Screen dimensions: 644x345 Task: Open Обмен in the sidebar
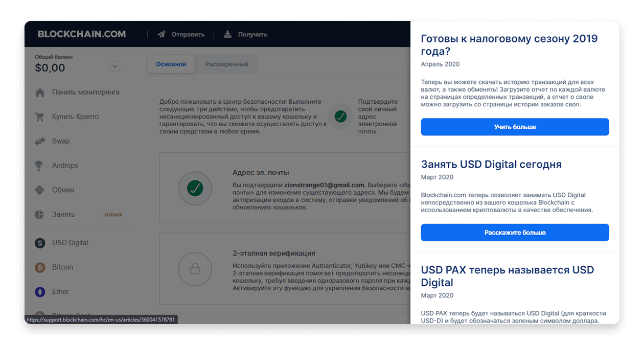tap(63, 190)
